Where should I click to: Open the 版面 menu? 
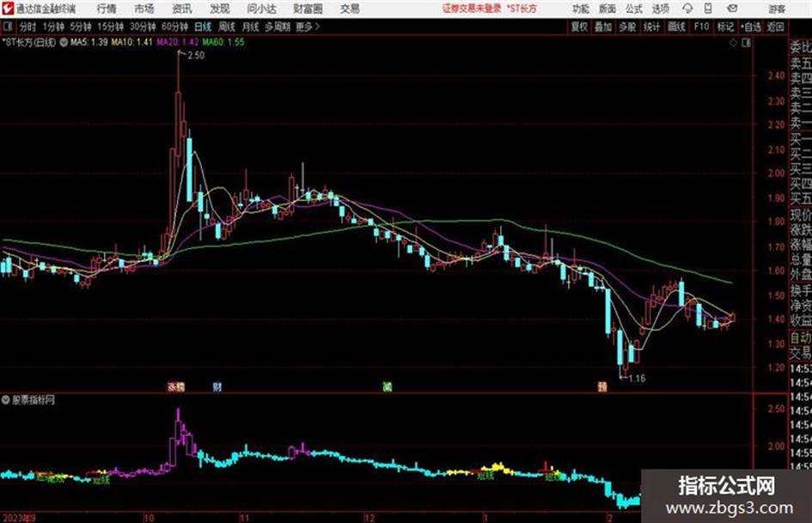coord(607,9)
